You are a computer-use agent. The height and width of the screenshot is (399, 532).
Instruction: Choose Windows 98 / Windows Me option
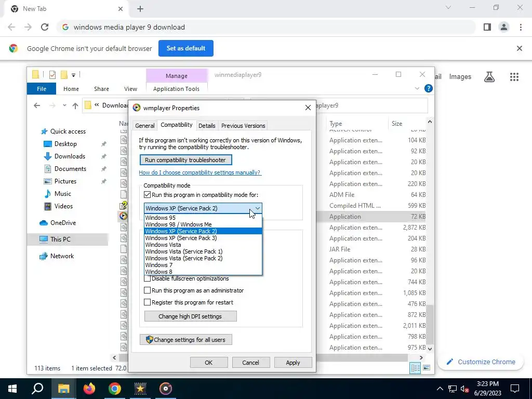point(203,224)
